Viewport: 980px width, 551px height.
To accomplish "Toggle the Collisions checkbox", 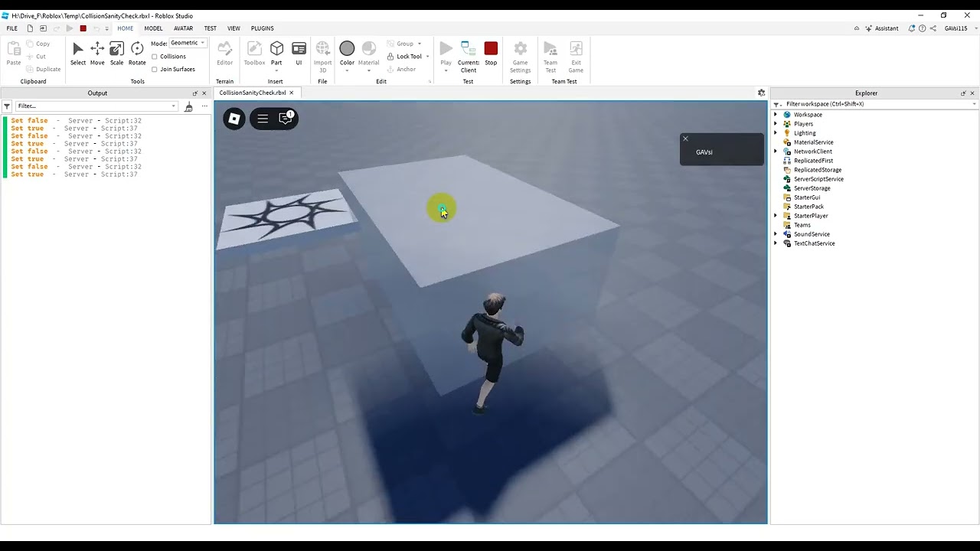I will [x=155, y=57].
